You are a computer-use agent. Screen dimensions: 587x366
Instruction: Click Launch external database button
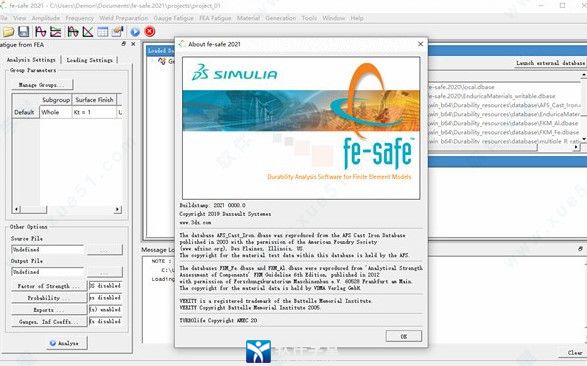coord(550,63)
